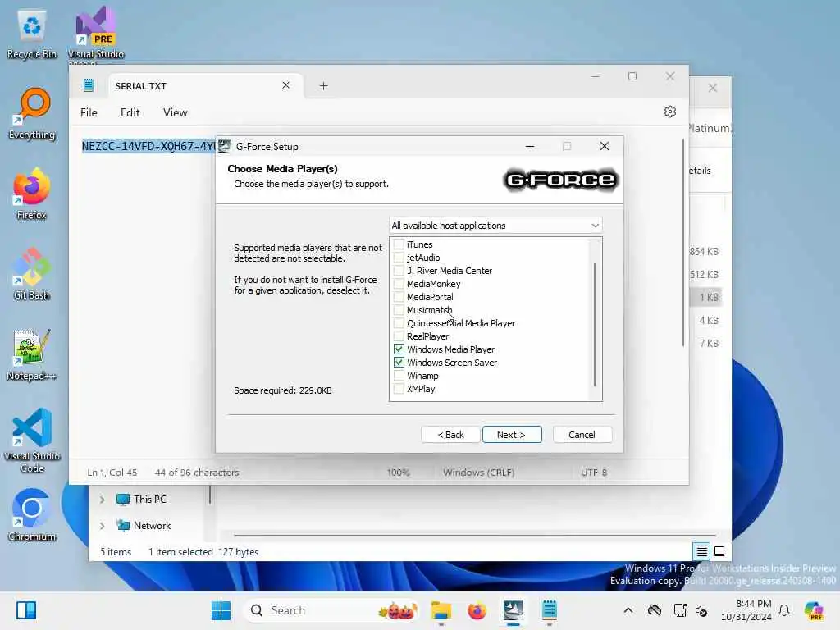Image resolution: width=840 pixels, height=630 pixels.
Task: Expand the This PC tree node
Action: click(103, 500)
